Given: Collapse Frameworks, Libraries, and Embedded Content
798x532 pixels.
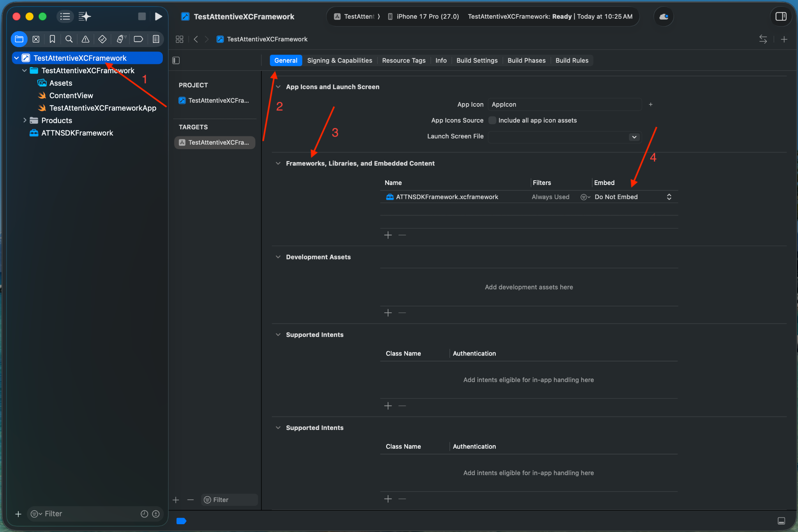Looking at the screenshot, I should (x=278, y=164).
